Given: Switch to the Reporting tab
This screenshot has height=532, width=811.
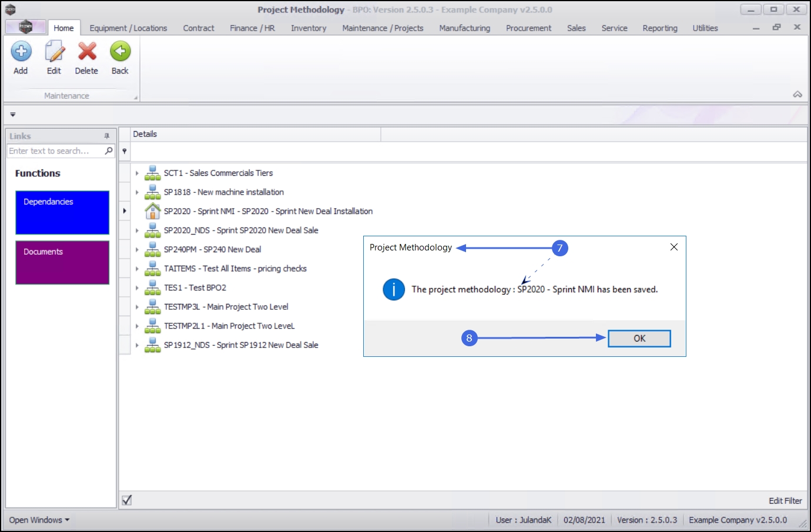Looking at the screenshot, I should coord(660,28).
